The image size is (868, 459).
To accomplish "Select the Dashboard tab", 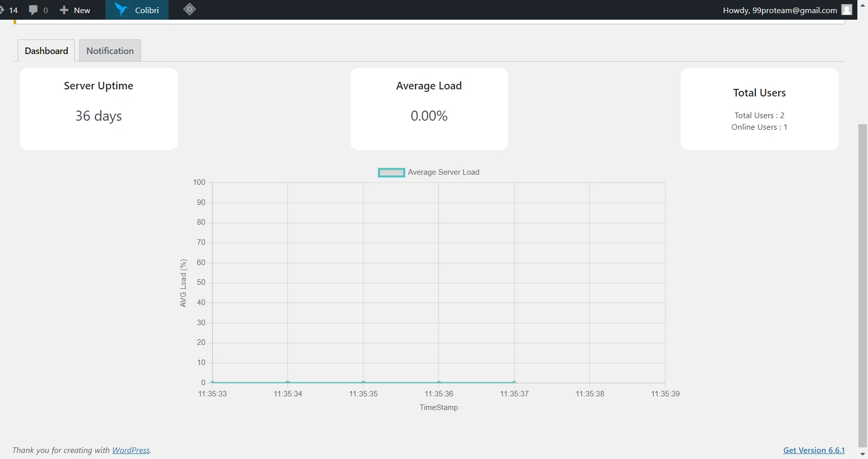I will pos(46,50).
